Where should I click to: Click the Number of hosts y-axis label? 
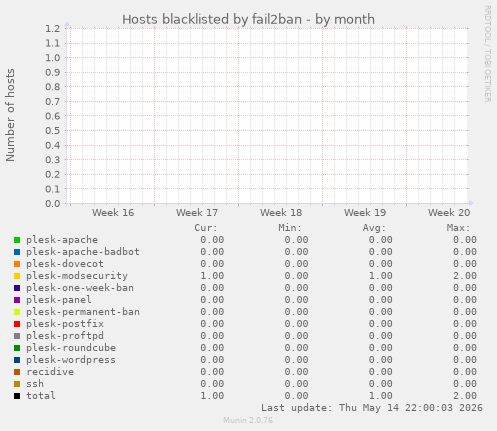(10, 115)
